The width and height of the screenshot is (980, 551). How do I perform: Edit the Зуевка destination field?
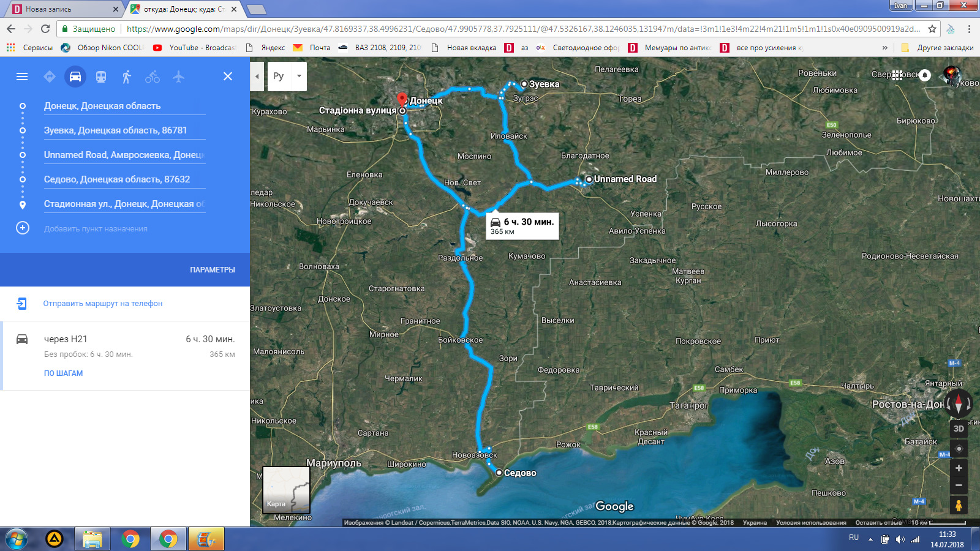(x=124, y=130)
